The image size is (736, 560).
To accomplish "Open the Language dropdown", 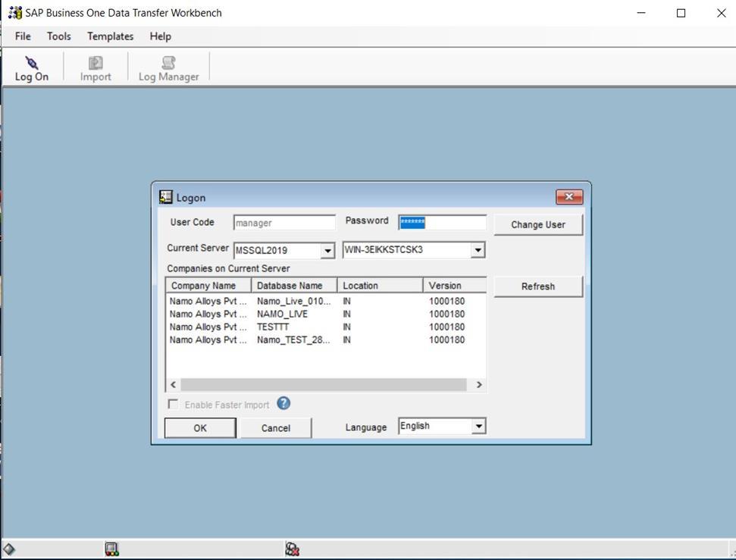I will tap(478, 425).
